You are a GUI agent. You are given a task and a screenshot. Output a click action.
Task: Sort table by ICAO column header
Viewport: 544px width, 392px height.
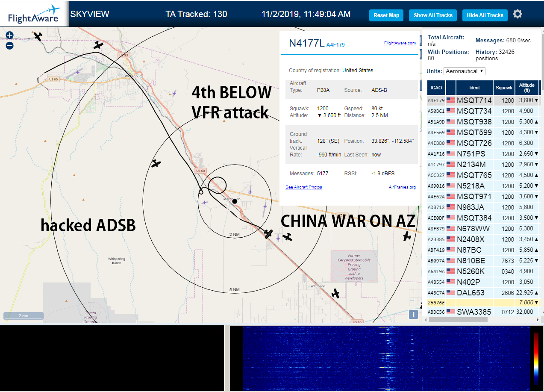point(436,88)
